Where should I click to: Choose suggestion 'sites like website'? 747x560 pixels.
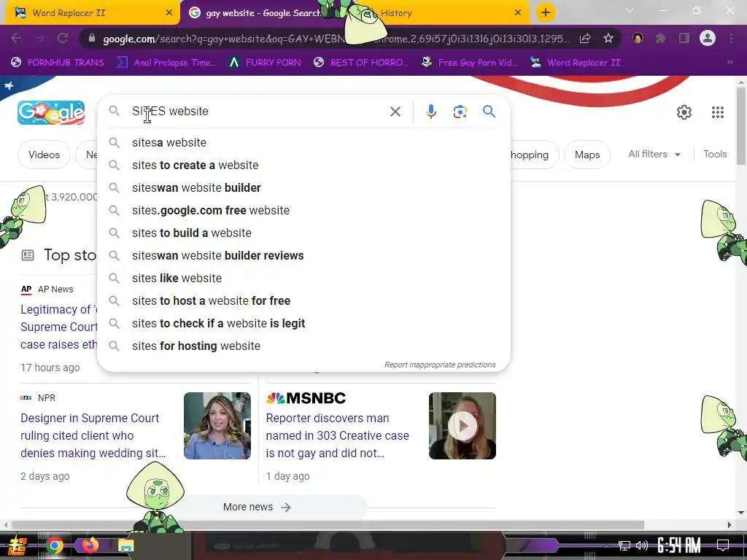[x=303, y=278]
